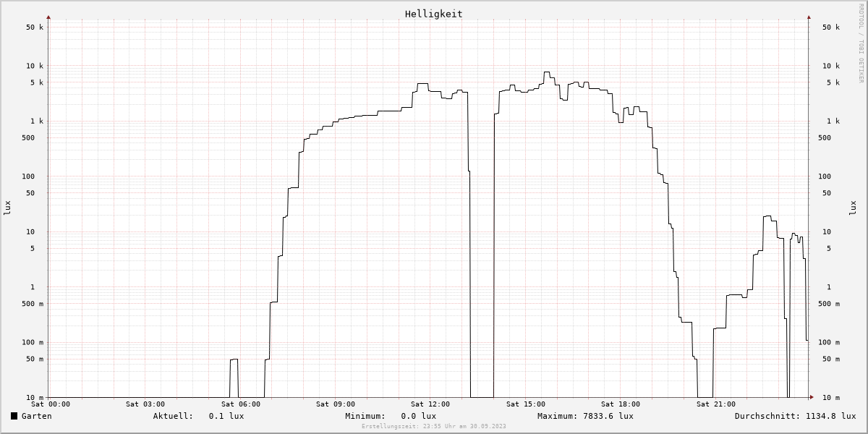Viewport: 868px width, 434px height.
Task: Click the "Sat 09:00" time axis label
Action: click(336, 404)
